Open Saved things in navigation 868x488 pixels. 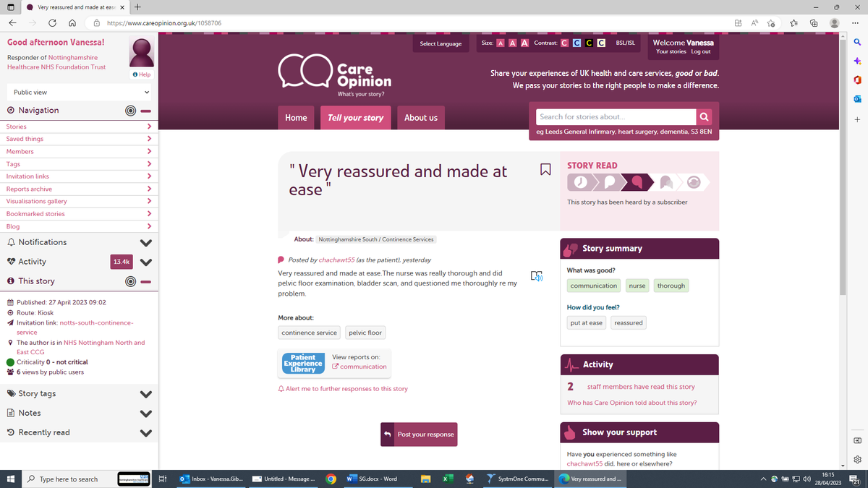coord(79,139)
